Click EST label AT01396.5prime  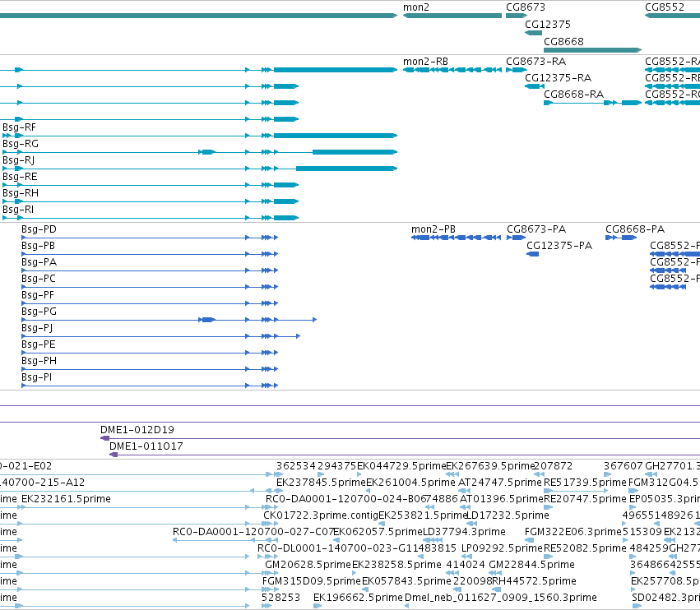[x=501, y=499]
